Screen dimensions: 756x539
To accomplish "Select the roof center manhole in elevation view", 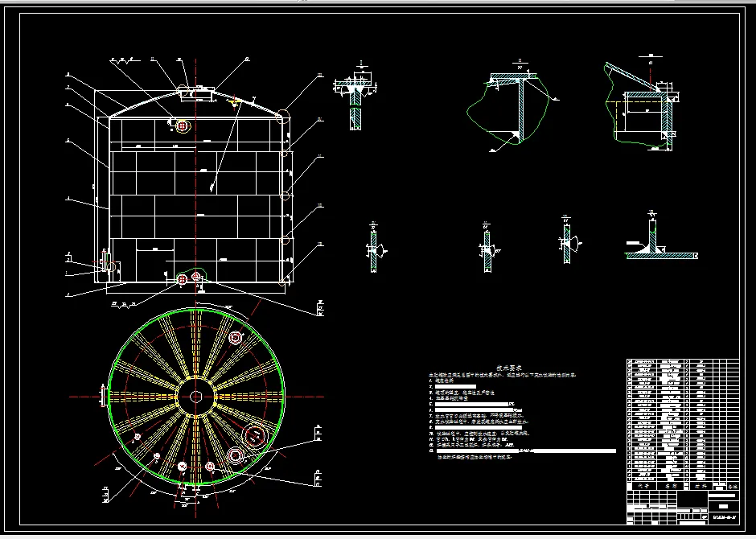I will click(x=196, y=93).
